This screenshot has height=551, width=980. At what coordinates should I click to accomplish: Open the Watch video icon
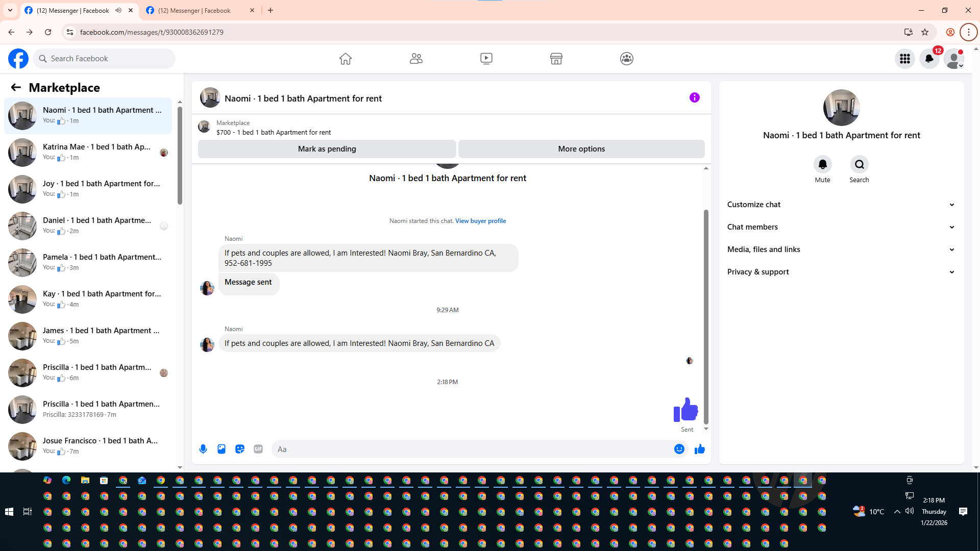tap(486, 59)
